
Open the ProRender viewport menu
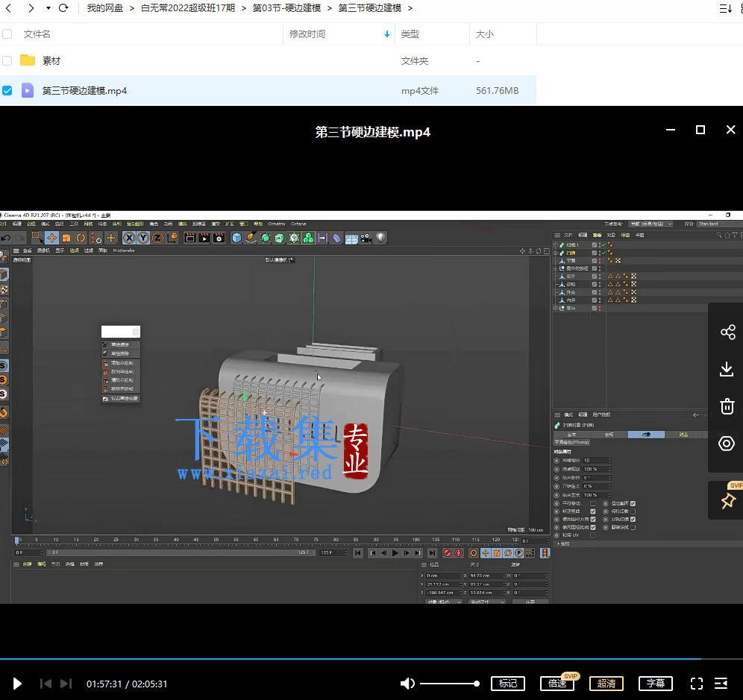coord(124,250)
